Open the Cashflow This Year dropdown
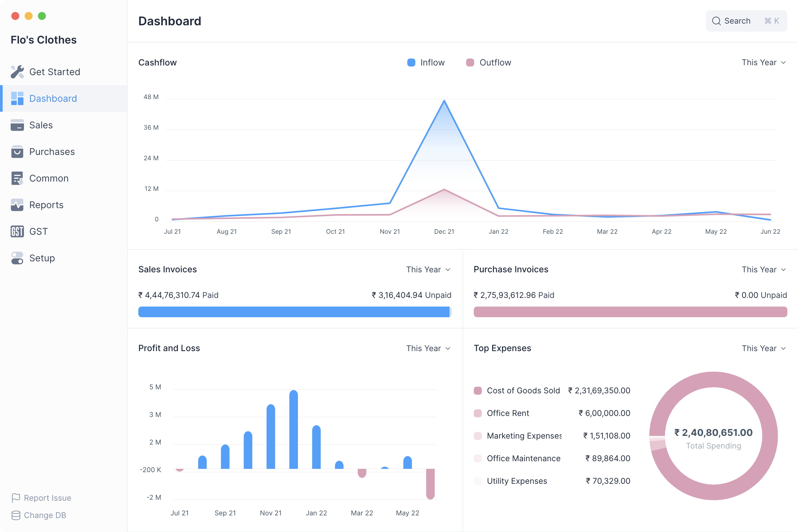Viewport: 798px width, 532px height. (763, 63)
